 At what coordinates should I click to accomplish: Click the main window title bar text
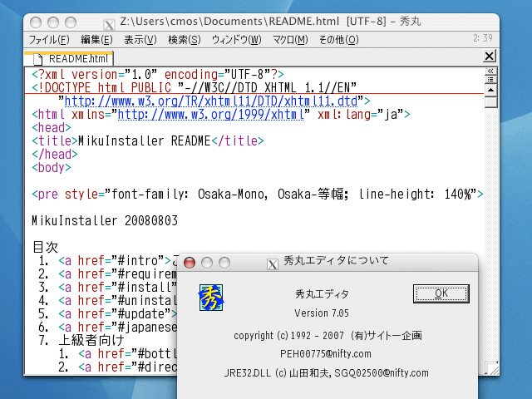(x=270, y=22)
